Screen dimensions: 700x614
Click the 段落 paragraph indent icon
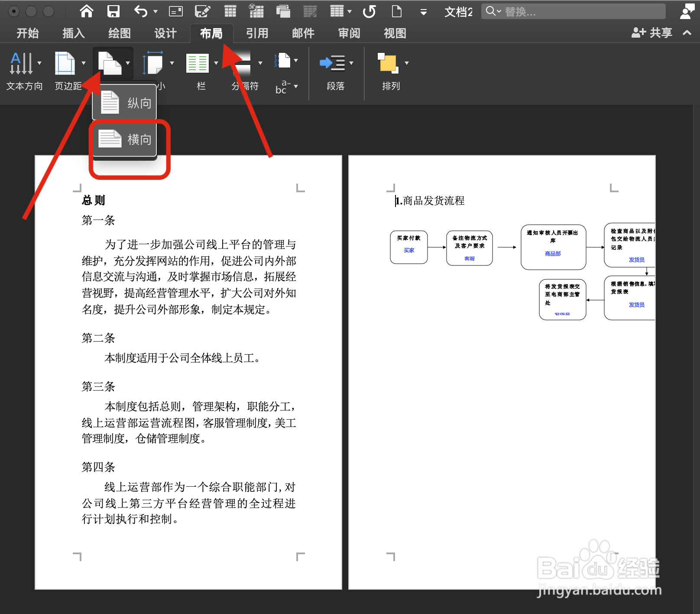coord(333,63)
